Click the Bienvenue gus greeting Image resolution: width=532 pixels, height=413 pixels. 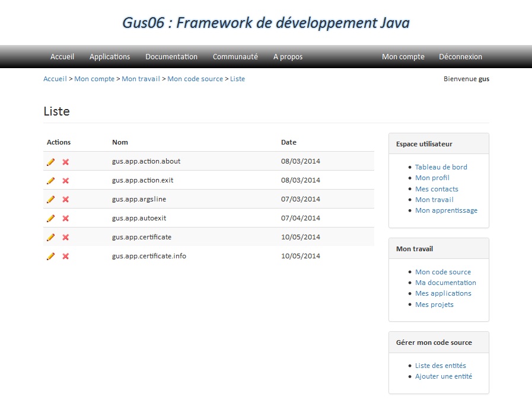(x=466, y=79)
